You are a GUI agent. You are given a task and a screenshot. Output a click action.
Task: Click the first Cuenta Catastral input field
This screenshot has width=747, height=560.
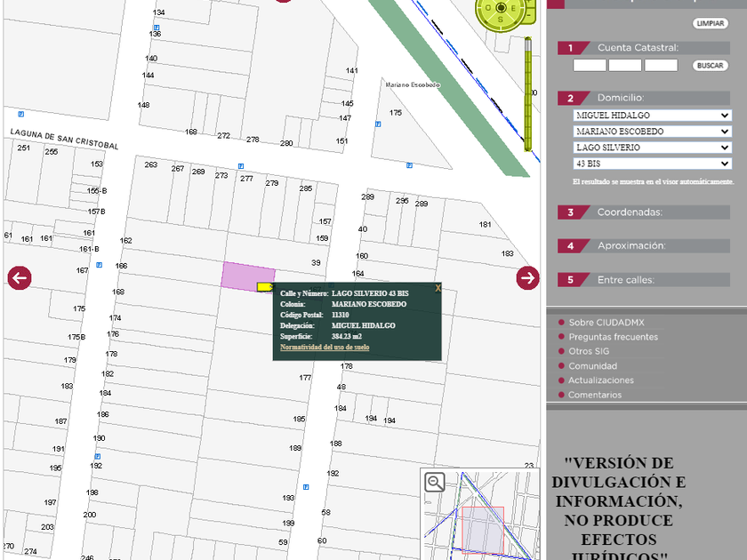(x=590, y=66)
